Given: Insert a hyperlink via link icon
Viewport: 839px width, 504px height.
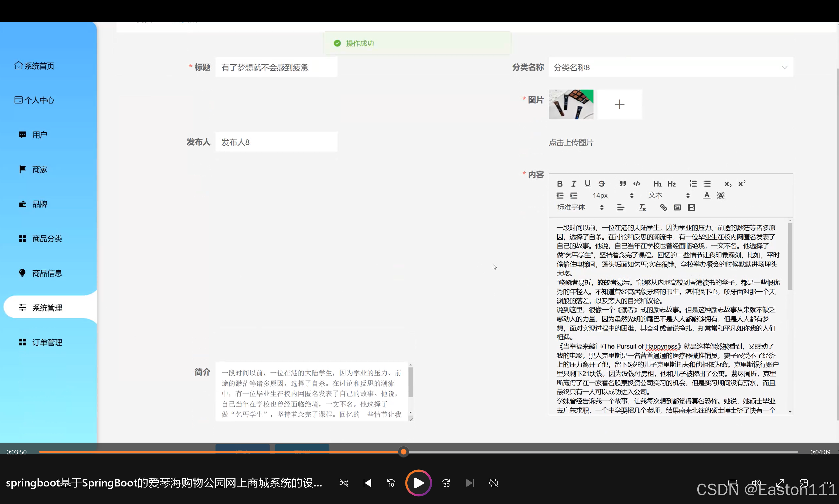Looking at the screenshot, I should click(663, 208).
